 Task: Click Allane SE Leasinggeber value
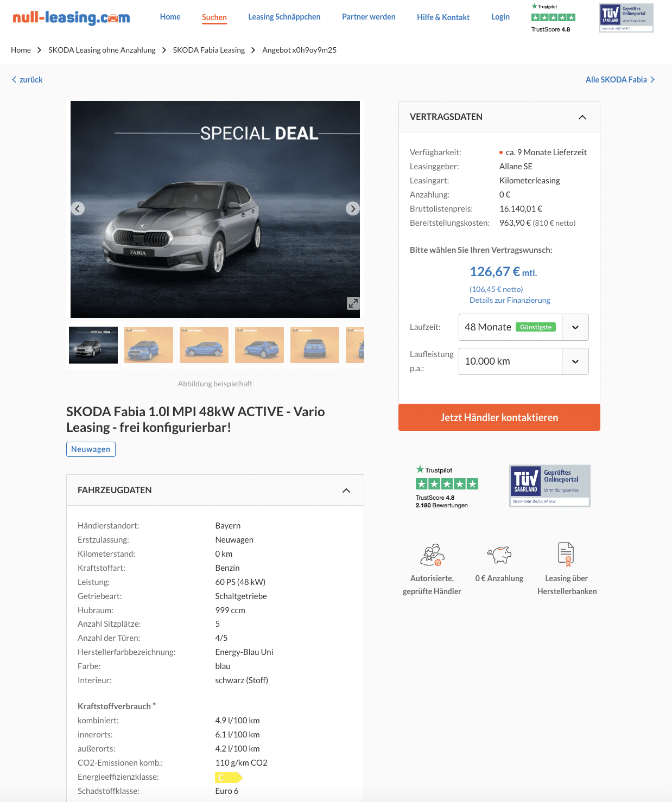pyautogui.click(x=516, y=167)
